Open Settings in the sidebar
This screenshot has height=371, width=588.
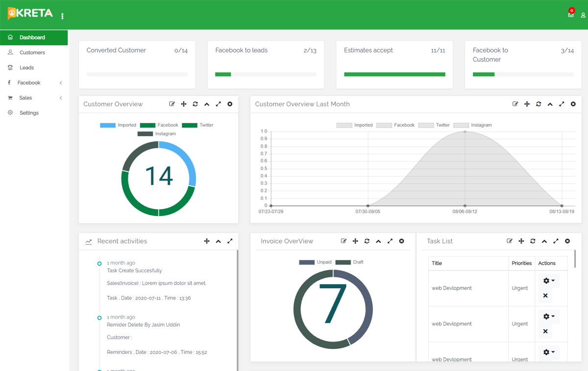[29, 113]
